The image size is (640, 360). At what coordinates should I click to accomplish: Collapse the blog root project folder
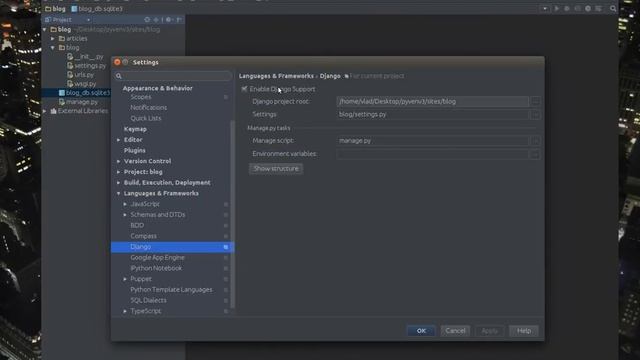coord(45,29)
